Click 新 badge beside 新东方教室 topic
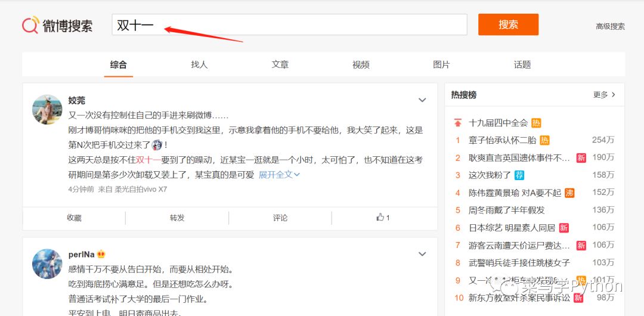The width and height of the screenshot is (644, 316). (x=578, y=298)
